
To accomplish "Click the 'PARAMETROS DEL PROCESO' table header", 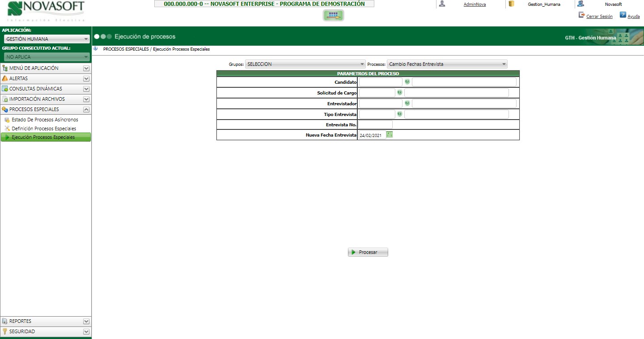I will click(368, 73).
